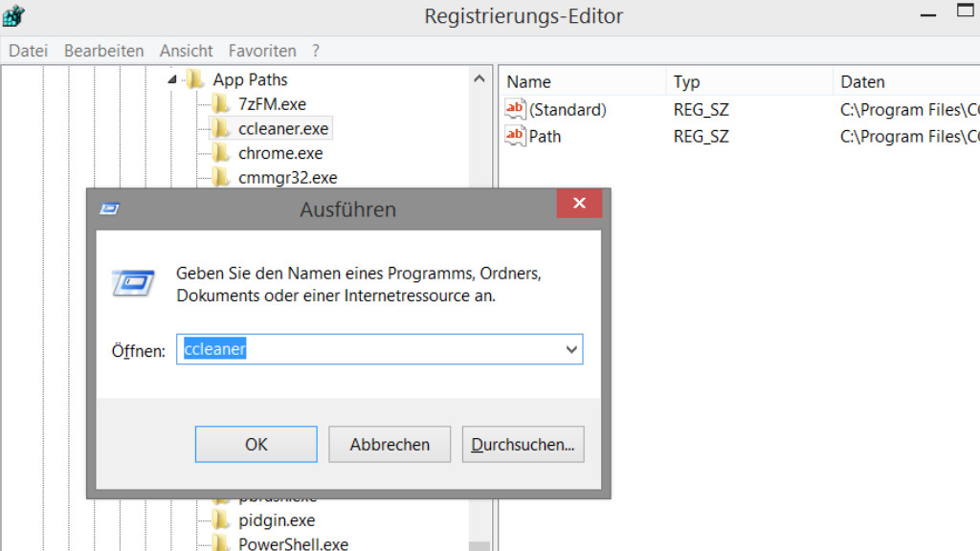Open the Favoriten menu
980x551 pixels.
pyautogui.click(x=262, y=51)
